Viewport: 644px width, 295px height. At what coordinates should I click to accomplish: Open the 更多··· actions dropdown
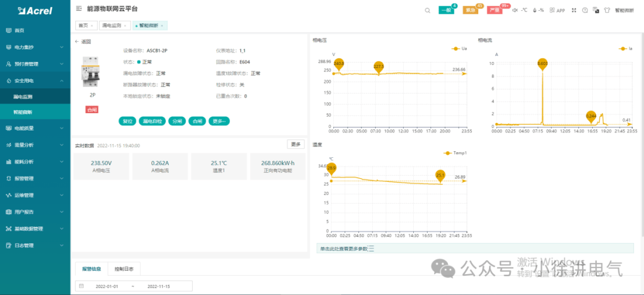pos(219,121)
